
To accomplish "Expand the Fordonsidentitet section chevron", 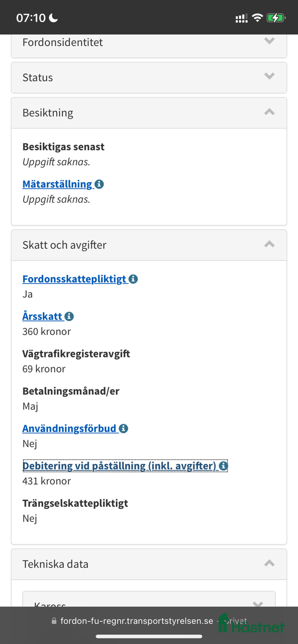I will click(x=269, y=41).
